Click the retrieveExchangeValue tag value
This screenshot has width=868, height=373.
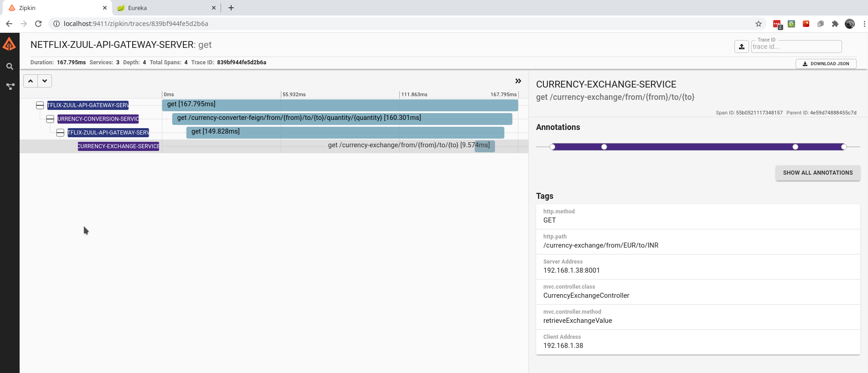[578, 321]
